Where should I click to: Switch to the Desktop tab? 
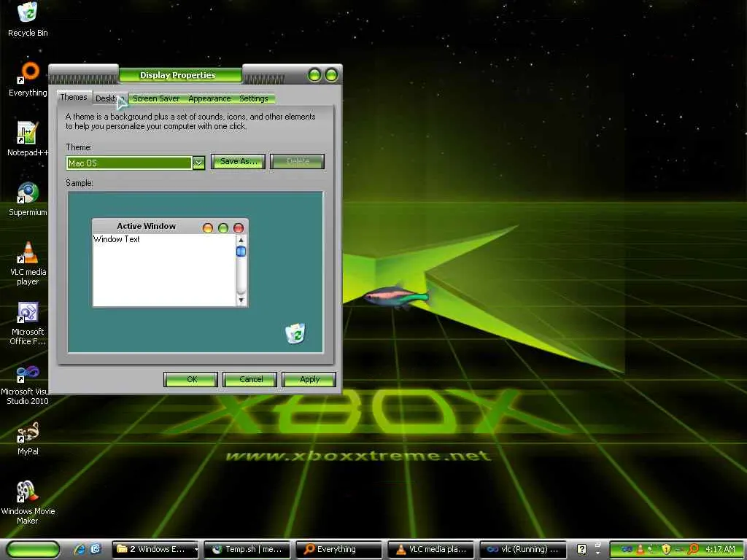(x=111, y=98)
